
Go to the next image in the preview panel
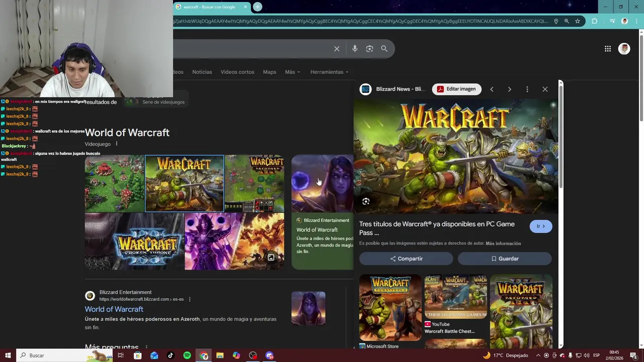point(509,89)
